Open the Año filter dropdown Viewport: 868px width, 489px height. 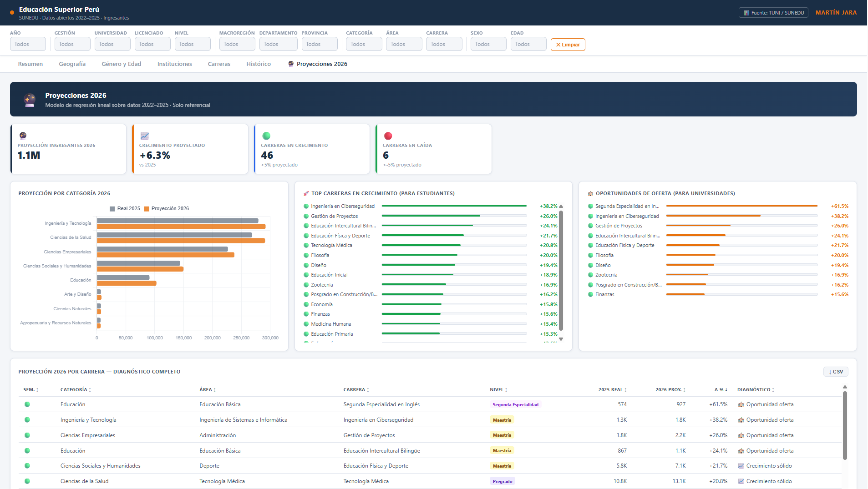coord(28,44)
